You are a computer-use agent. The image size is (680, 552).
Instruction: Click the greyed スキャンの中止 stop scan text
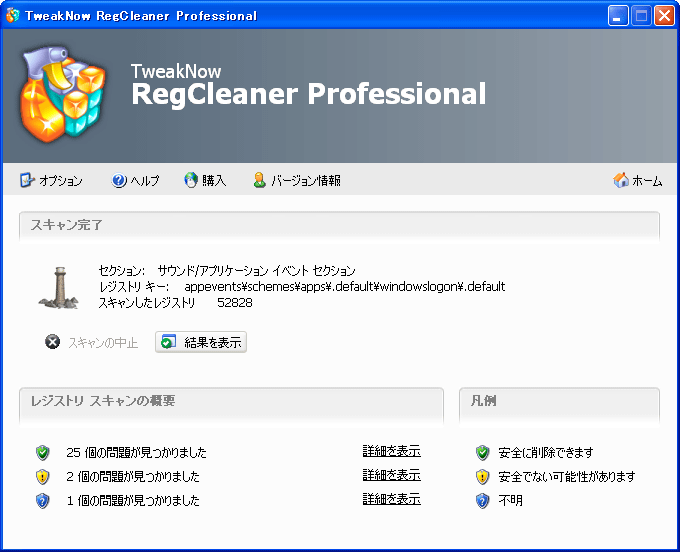coord(103,343)
